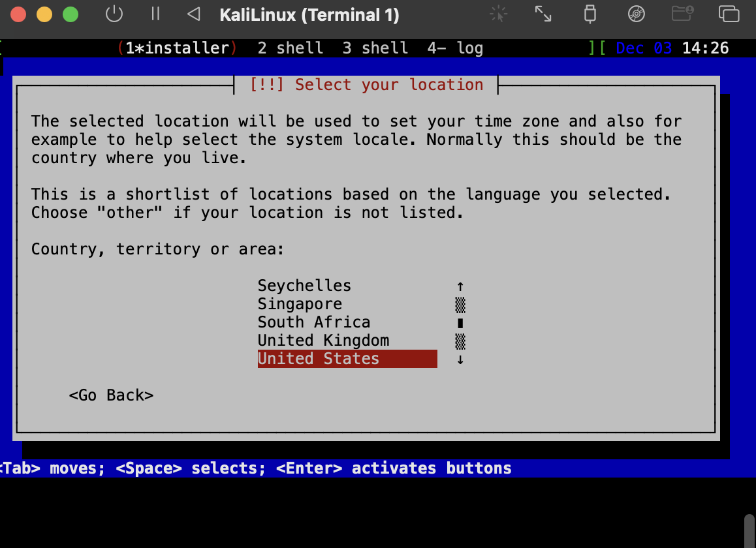Viewport: 756px width, 548px height.
Task: Toggle mouse capture with the cursor icon
Action: [x=499, y=14]
